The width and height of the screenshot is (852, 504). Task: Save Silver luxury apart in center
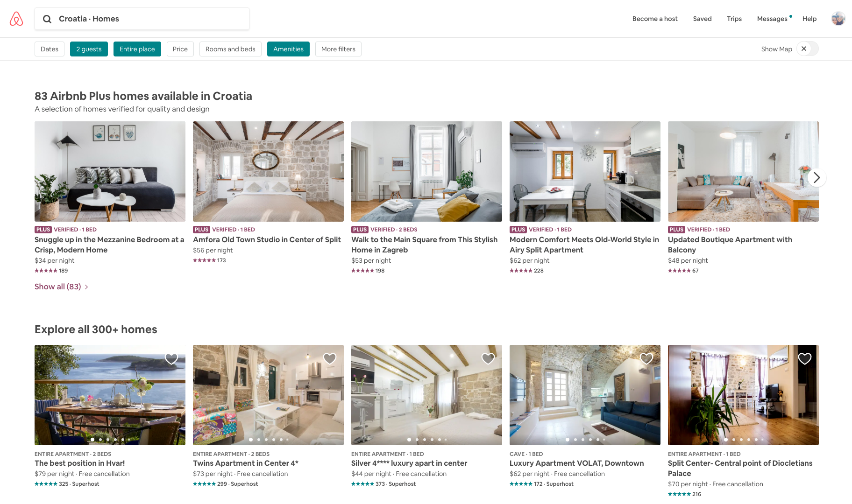(x=488, y=358)
